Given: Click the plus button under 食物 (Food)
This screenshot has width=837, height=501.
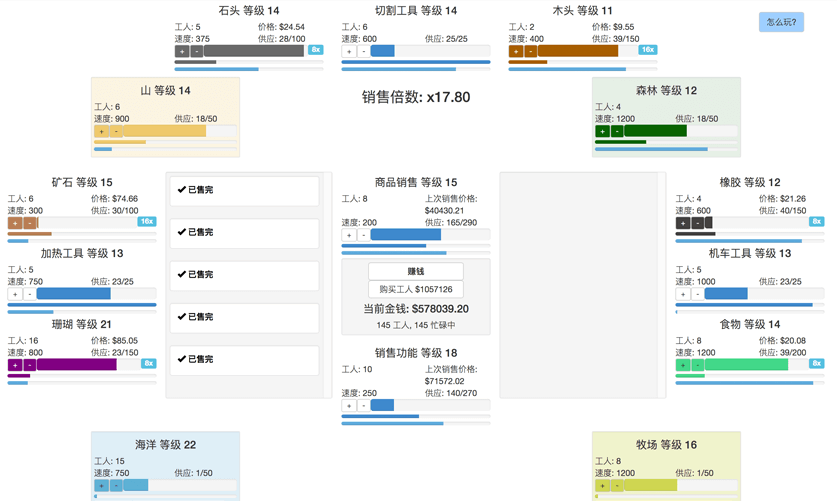Looking at the screenshot, I should click(683, 365).
